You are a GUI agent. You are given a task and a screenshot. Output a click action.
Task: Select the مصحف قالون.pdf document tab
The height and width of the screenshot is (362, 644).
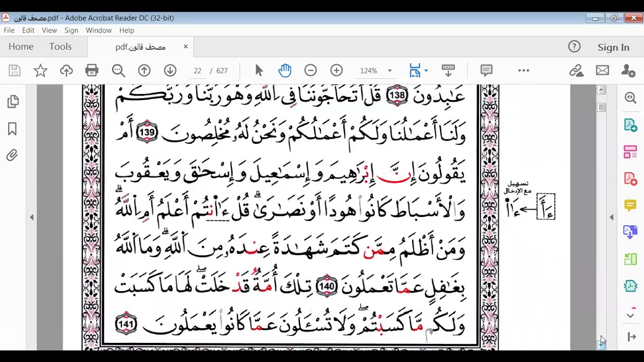pyautogui.click(x=140, y=47)
